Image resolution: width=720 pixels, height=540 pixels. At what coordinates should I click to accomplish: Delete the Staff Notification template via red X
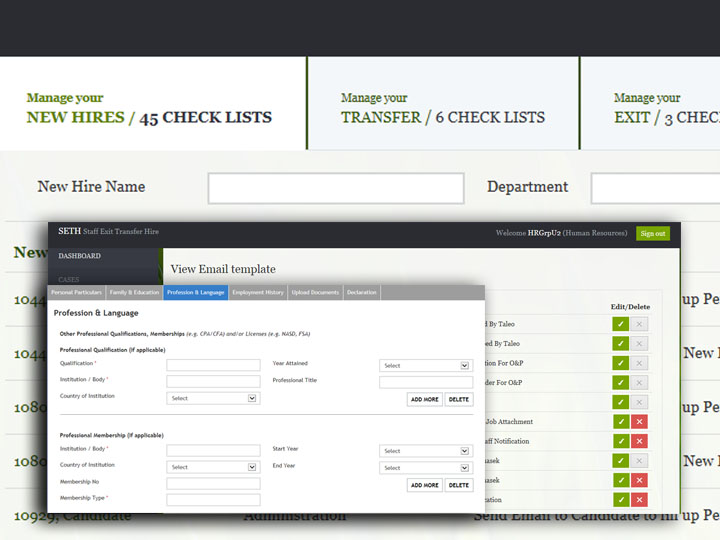tap(640, 441)
